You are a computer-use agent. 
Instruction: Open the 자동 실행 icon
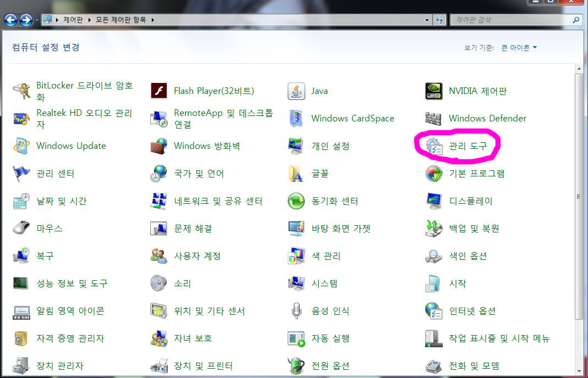point(296,338)
